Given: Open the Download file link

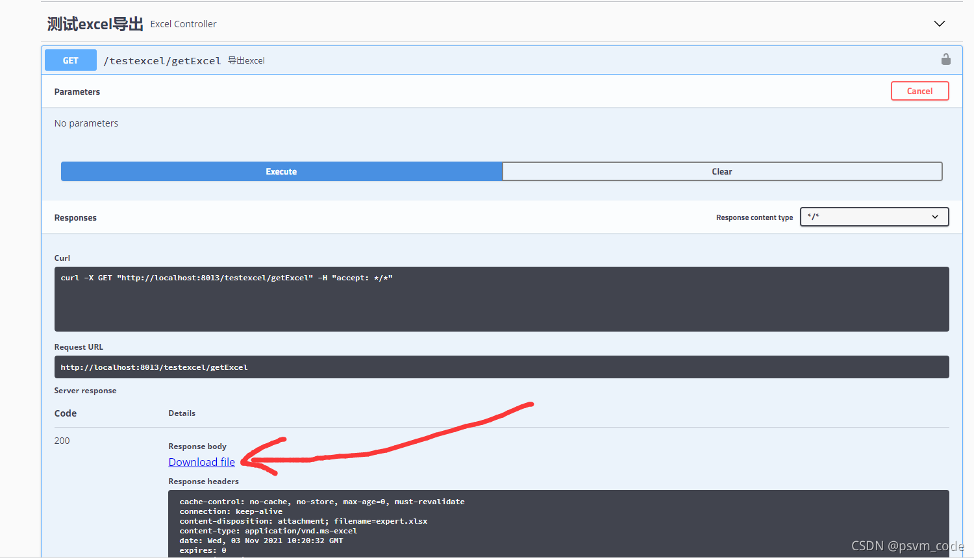Looking at the screenshot, I should click(201, 461).
